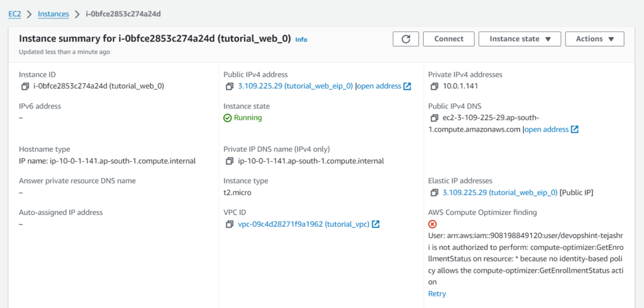Copy the Elastic IP address
The image size is (644, 308).
click(x=435, y=192)
